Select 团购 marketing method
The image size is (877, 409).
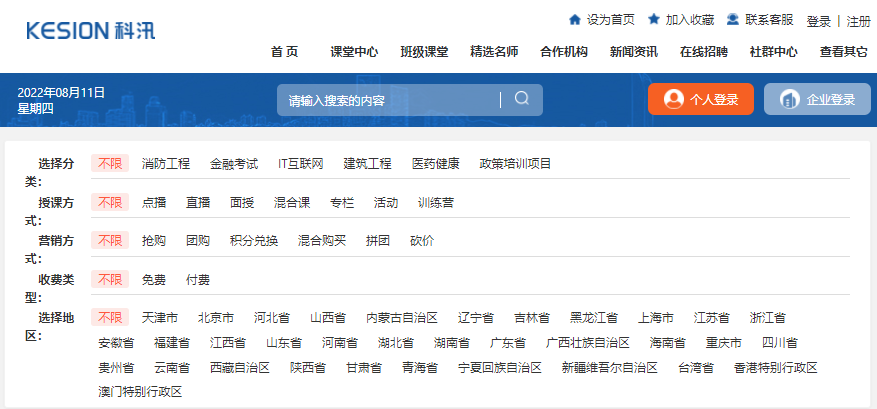point(198,241)
